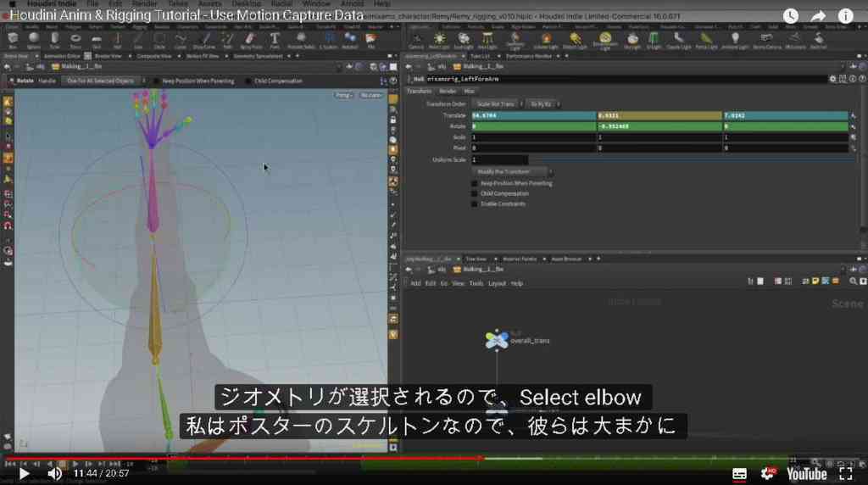Select the Grid shelf tool
The height and width of the screenshot is (485, 868).
tap(97, 40)
